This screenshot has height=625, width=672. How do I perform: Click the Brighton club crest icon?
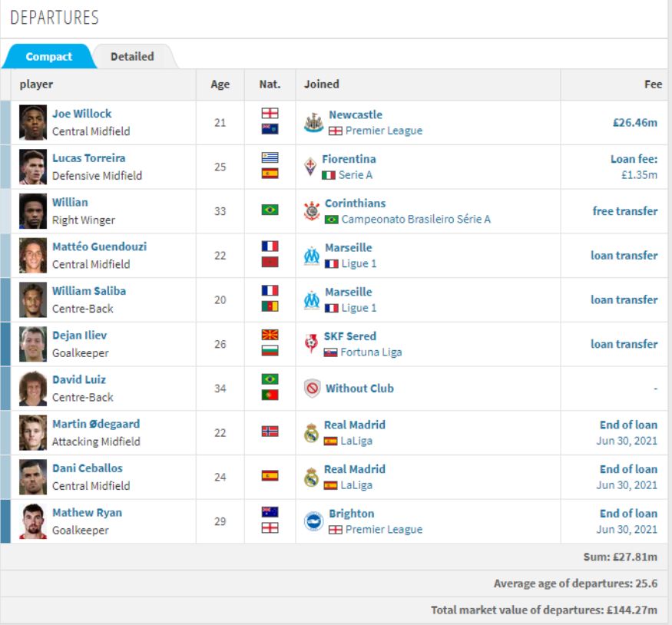point(313,521)
